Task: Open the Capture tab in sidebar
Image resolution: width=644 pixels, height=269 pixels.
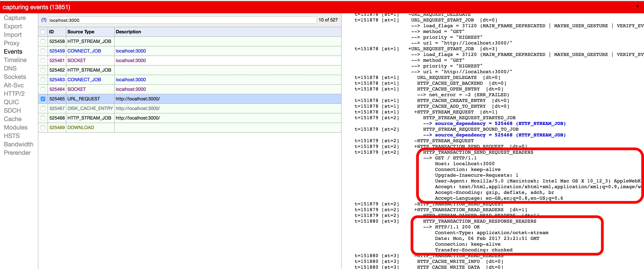Action: point(15,18)
